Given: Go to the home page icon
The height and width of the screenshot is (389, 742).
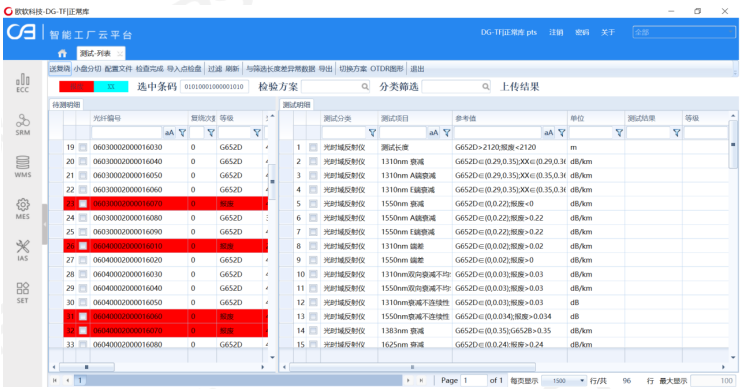Looking at the screenshot, I should point(62,53).
